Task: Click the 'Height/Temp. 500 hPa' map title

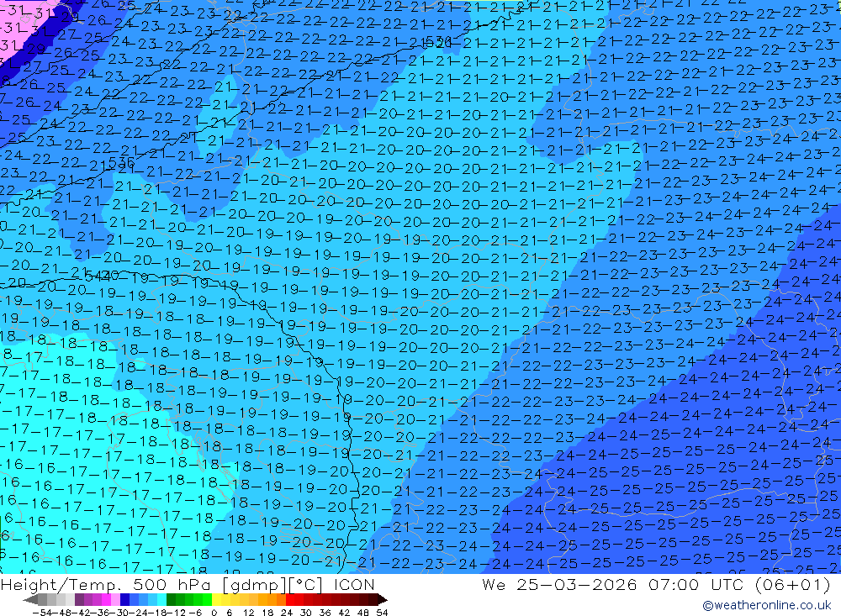Action: (108, 584)
